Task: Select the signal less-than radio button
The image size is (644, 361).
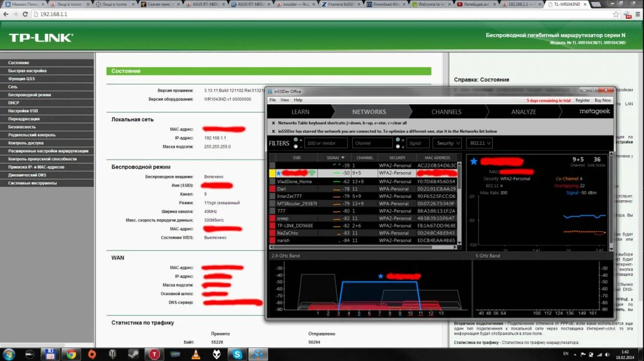Action: (x=398, y=146)
